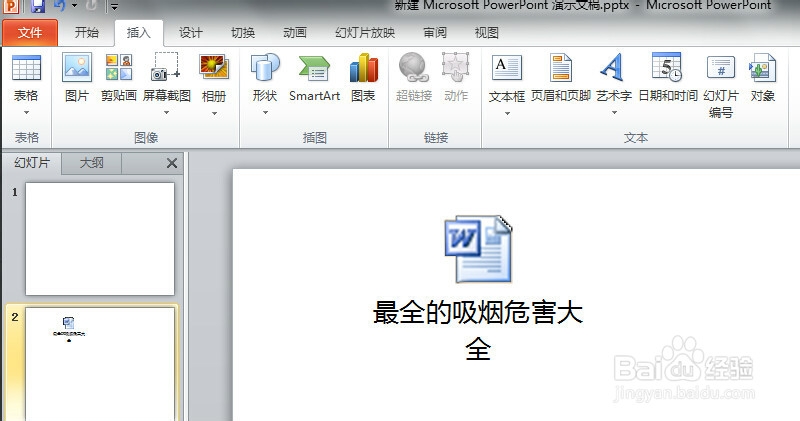Close the slides/outline pane
The image size is (800, 421).
(172, 163)
